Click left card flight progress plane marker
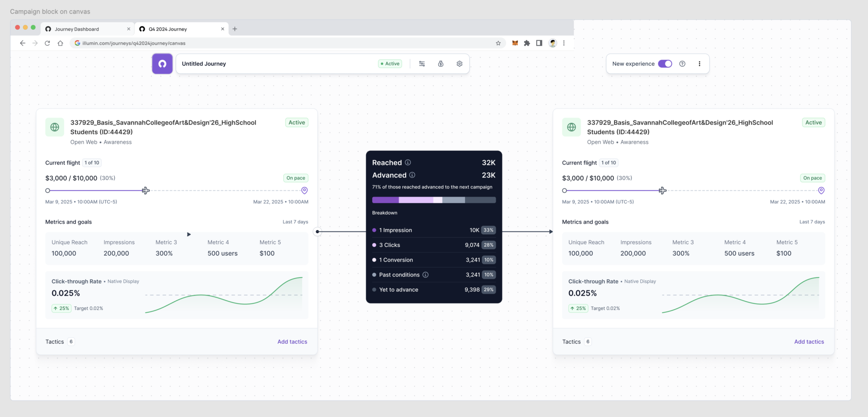The height and width of the screenshot is (417, 868). pyautogui.click(x=146, y=191)
